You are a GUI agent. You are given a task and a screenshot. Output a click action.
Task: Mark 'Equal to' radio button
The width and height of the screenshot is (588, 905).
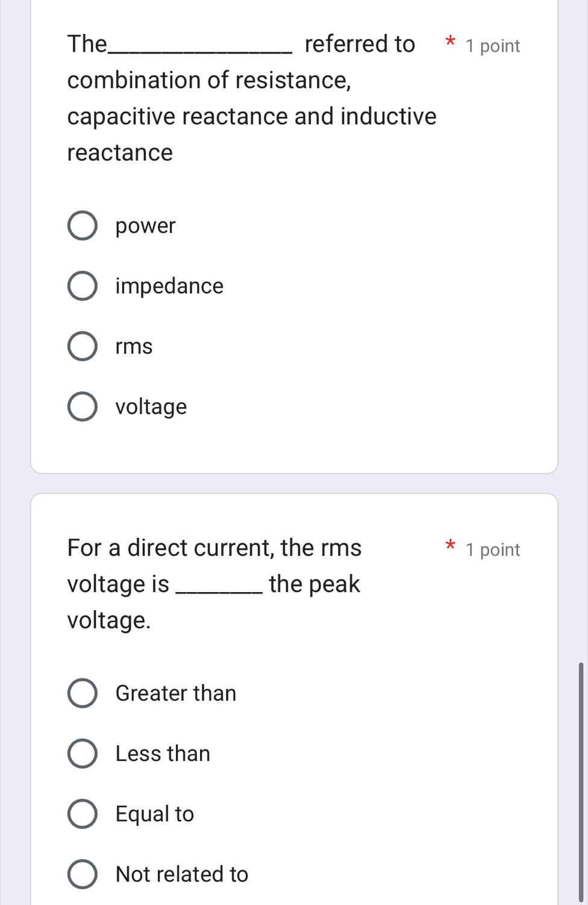click(82, 814)
